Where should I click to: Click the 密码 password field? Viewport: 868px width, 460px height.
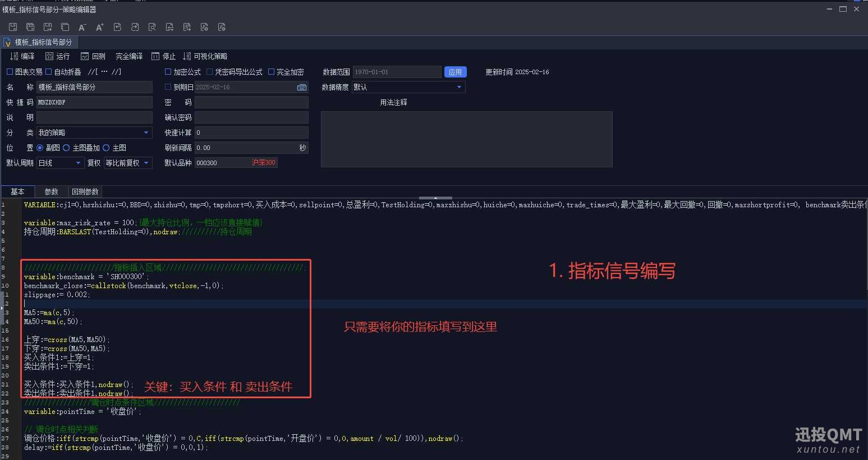[251, 102]
